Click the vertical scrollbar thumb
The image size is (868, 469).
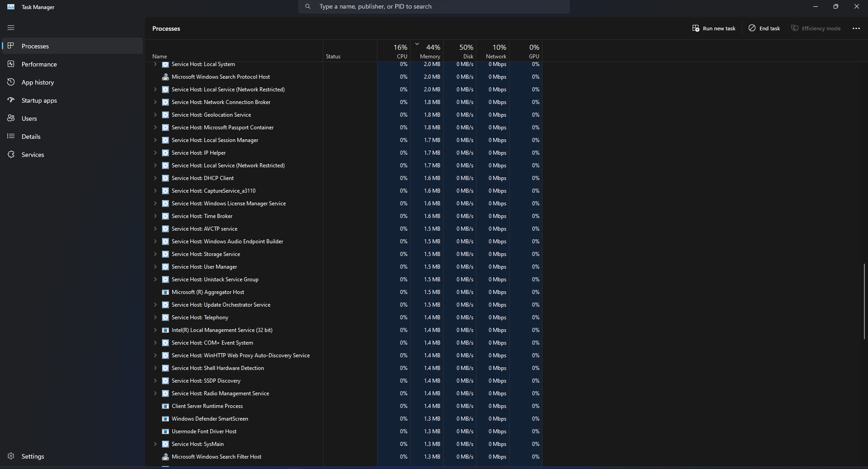click(864, 301)
